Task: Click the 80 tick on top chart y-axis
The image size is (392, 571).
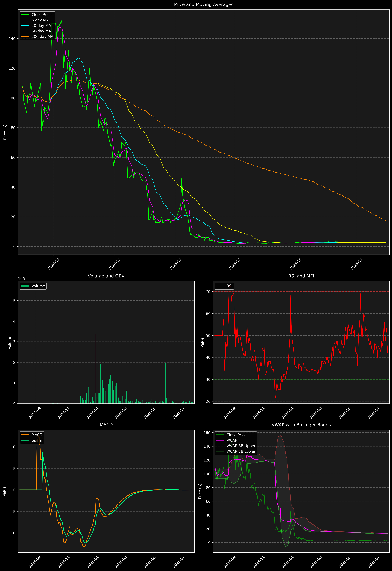Action: [13, 128]
